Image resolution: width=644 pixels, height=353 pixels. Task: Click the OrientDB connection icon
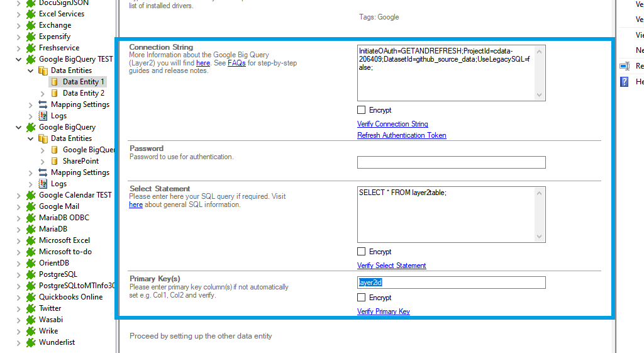click(x=31, y=263)
